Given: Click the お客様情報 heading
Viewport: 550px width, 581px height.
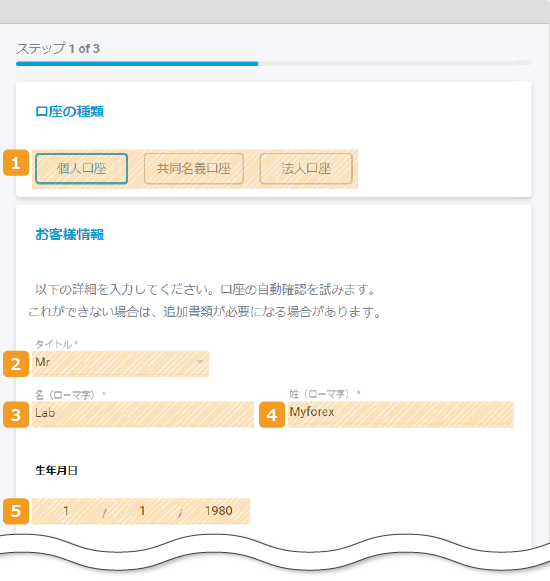Looking at the screenshot, I should (x=69, y=235).
